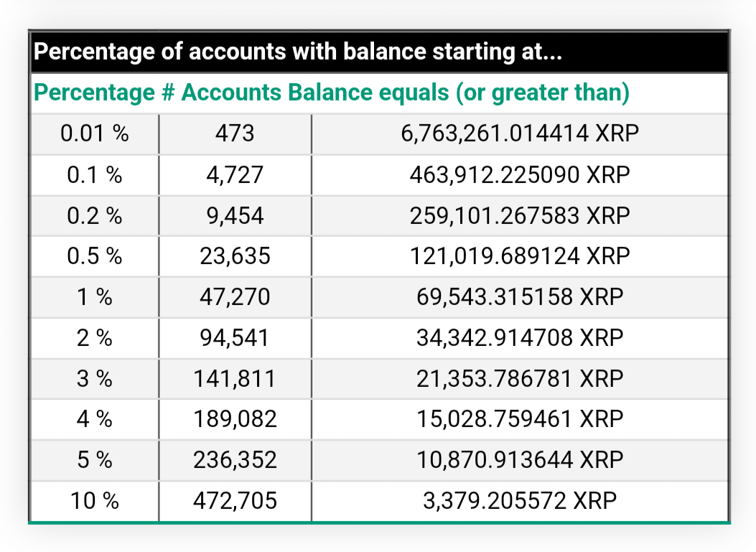The width and height of the screenshot is (756, 552).
Task: Click the 463,912.225090 XRP balance cell
Action: point(520,174)
